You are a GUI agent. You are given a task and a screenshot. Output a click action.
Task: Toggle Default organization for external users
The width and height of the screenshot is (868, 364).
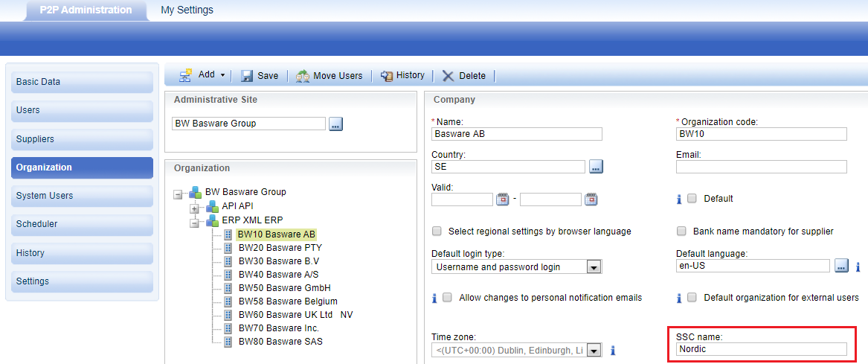692,298
